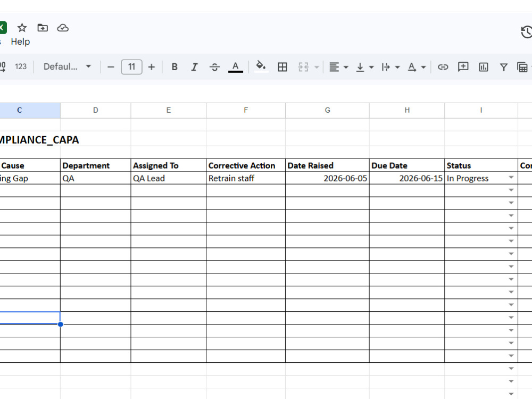Select column H header
This screenshot has width=532, height=399.
[407, 110]
